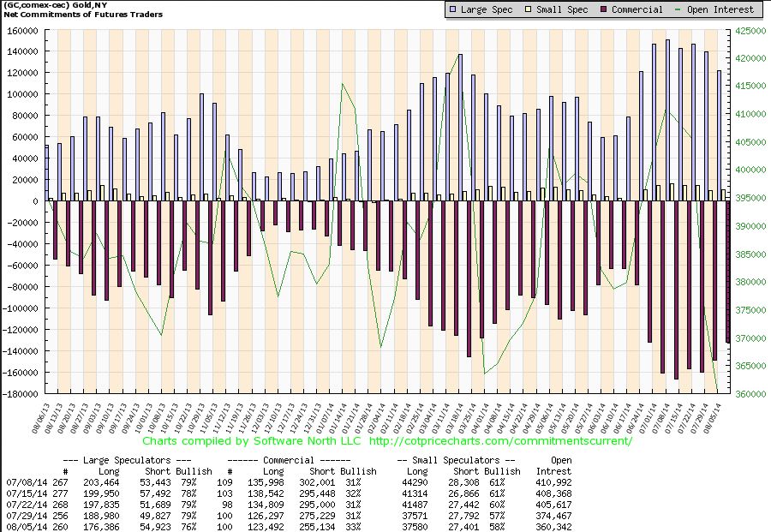Image resolution: width=771 pixels, height=532 pixels.
Task: Click the Commercial table heading
Action: coord(289,460)
